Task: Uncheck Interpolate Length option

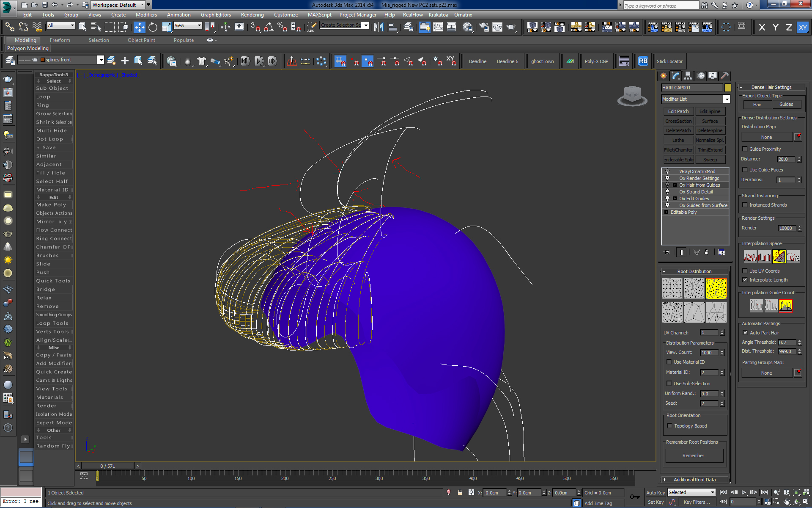Action: [x=745, y=280]
